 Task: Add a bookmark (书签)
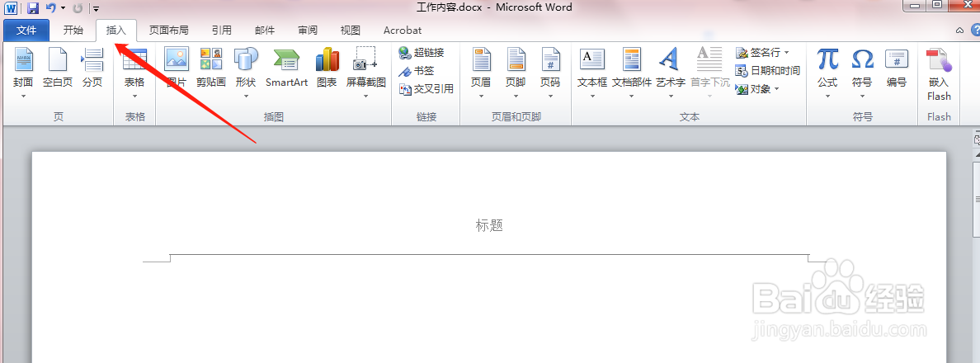tap(417, 71)
